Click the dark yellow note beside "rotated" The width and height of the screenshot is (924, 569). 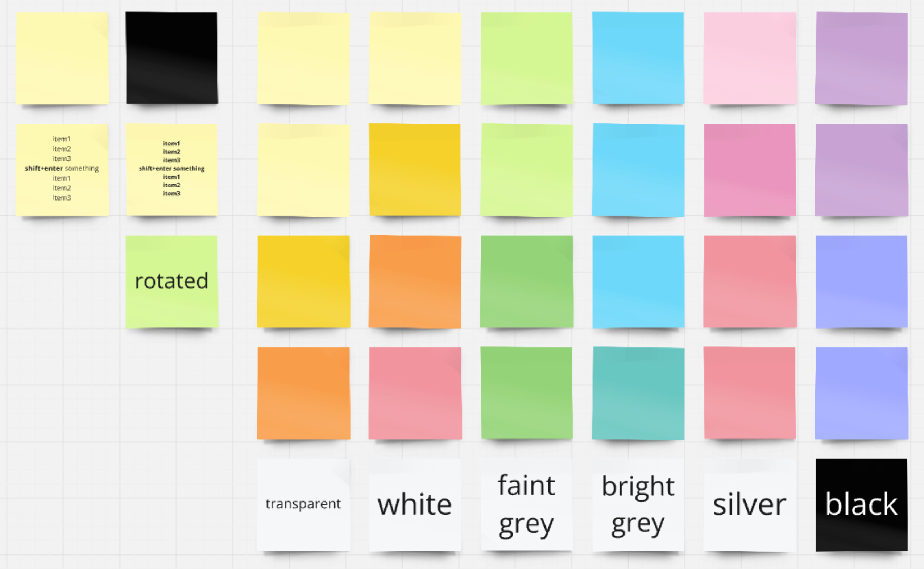(303, 281)
